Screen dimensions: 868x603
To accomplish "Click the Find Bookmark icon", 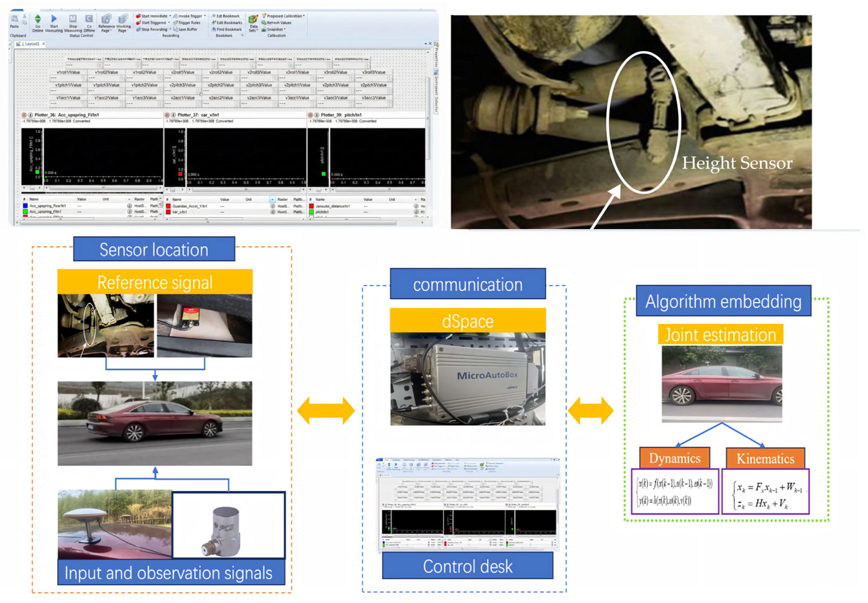I will (x=214, y=29).
